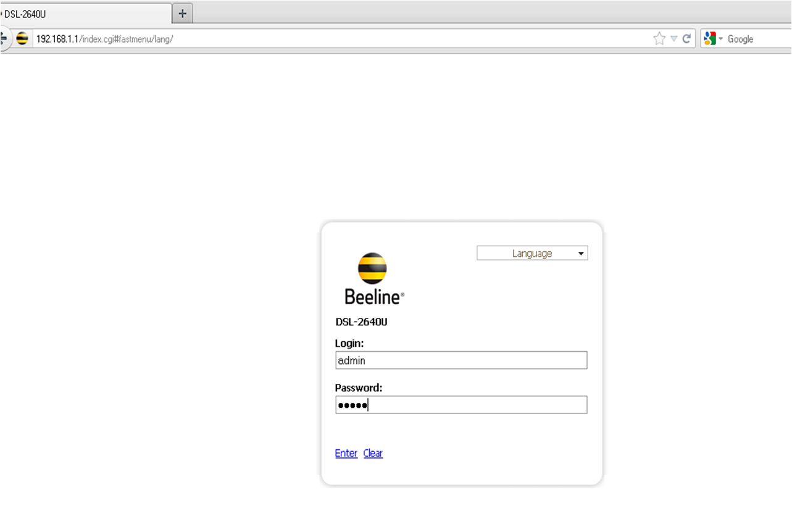This screenshot has width=792, height=532.
Task: Click the DSL-2640U model heading
Action: [x=361, y=322]
